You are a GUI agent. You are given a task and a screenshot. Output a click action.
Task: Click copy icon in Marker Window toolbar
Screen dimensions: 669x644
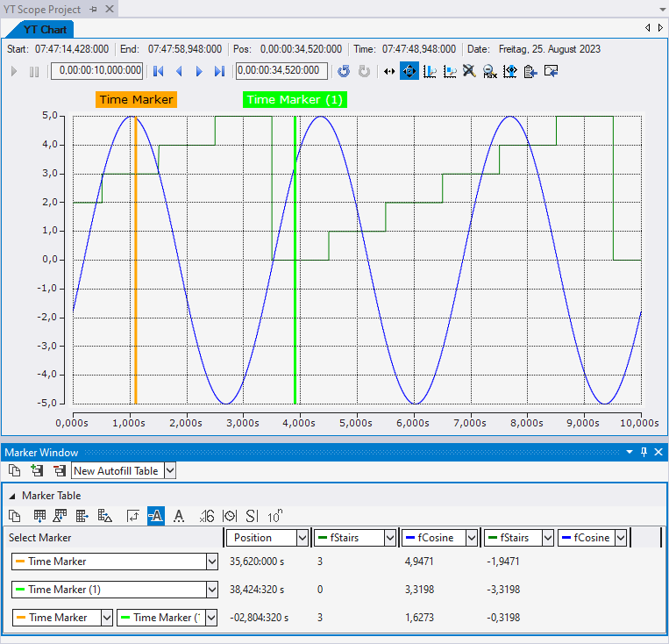[15, 470]
